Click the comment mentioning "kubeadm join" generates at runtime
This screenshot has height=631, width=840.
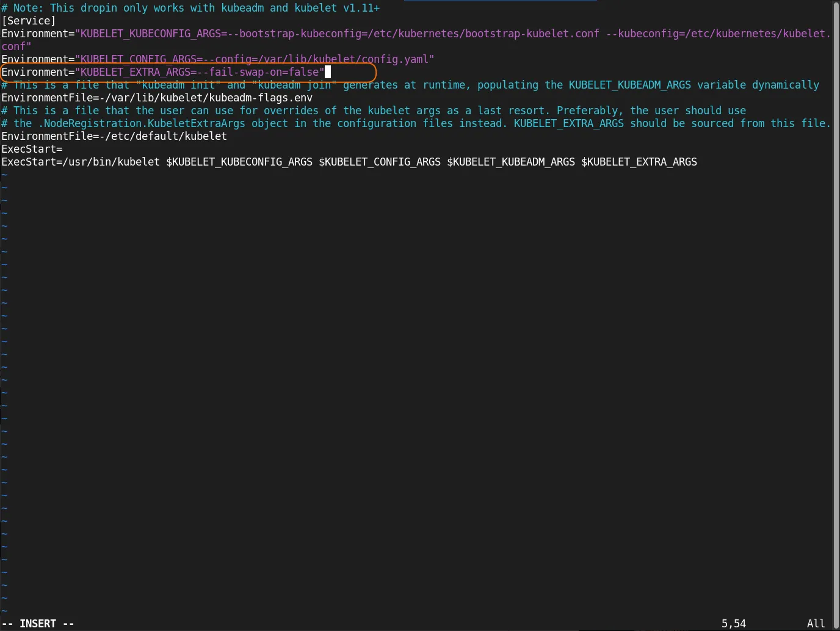[410, 85]
